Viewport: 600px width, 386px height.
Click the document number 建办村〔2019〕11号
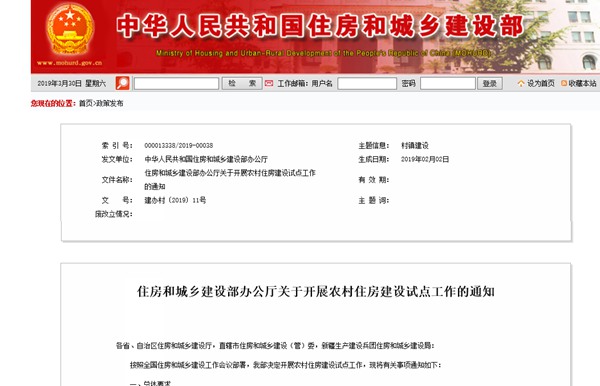[x=175, y=200]
